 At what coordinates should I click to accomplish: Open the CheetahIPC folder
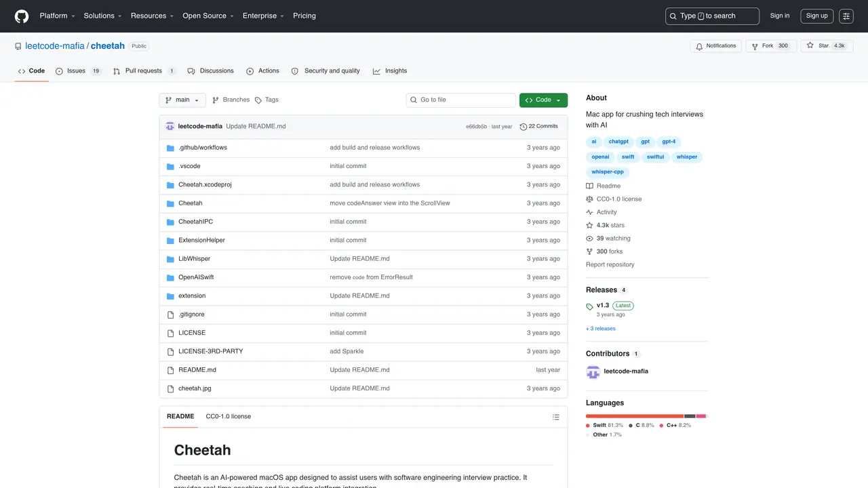(195, 222)
